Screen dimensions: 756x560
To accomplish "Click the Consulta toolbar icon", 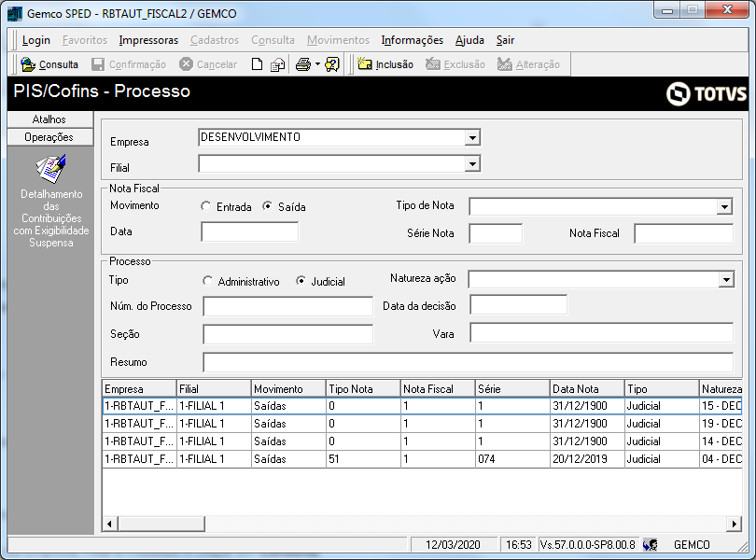I will [x=28, y=64].
